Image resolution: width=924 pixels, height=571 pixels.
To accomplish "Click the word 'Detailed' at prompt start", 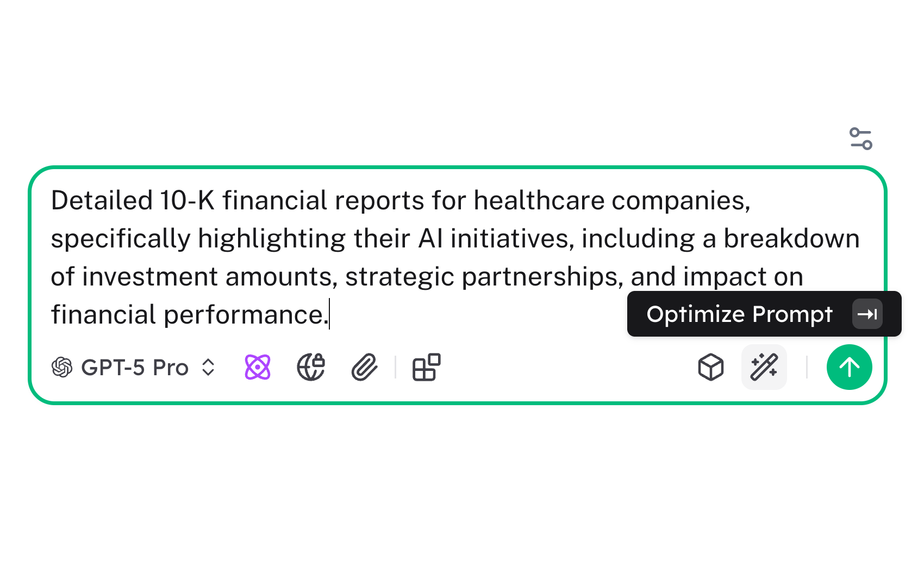I will click(102, 201).
